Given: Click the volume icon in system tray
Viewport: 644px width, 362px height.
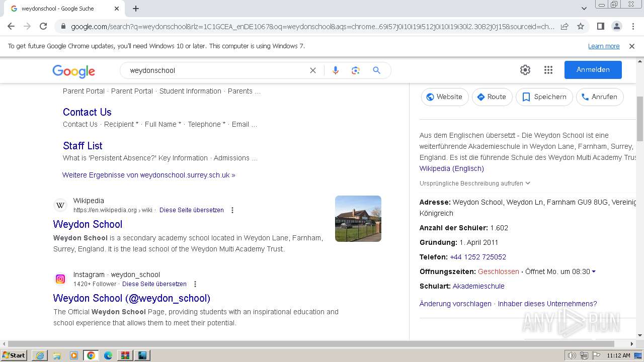Looking at the screenshot, I should tap(572, 355).
